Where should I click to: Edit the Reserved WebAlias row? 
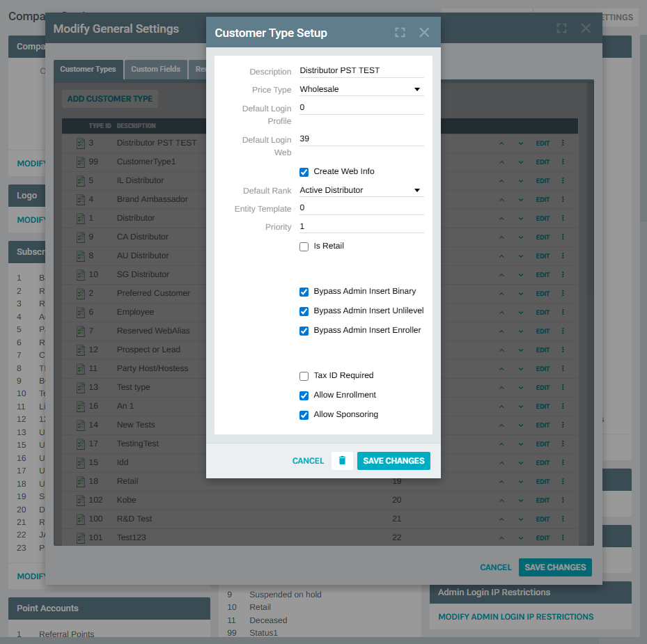click(543, 331)
